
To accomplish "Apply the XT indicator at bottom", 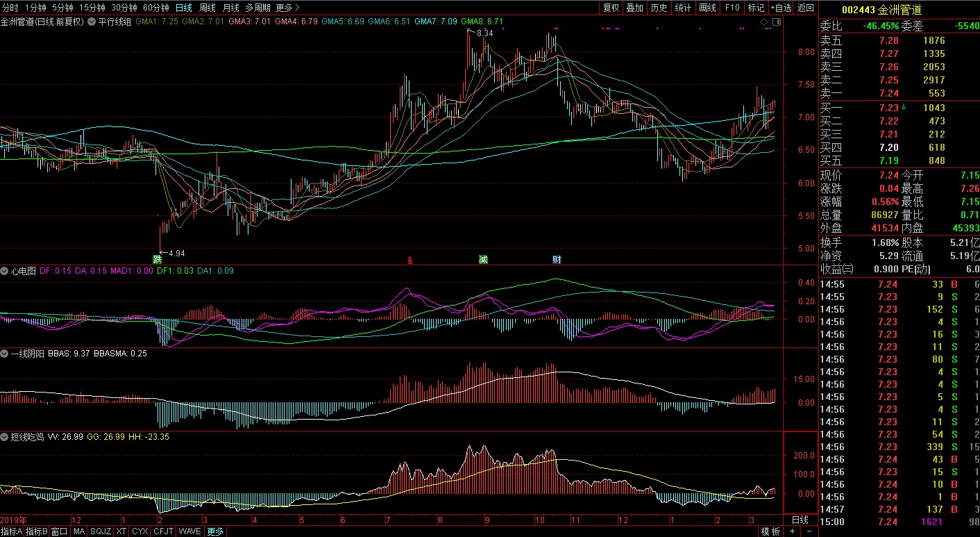I will [x=121, y=531].
